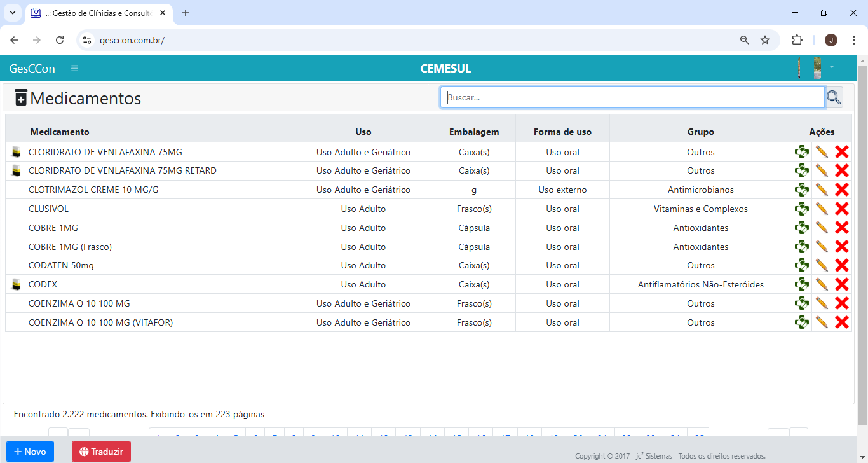Delete the CODEX medication with red X
The height and width of the screenshot is (463, 868).
(x=842, y=284)
